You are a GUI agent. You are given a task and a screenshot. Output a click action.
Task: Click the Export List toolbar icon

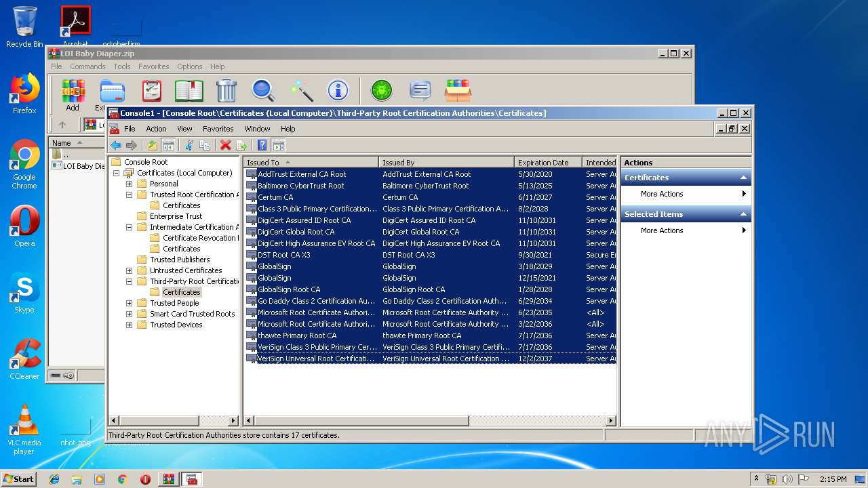click(241, 145)
